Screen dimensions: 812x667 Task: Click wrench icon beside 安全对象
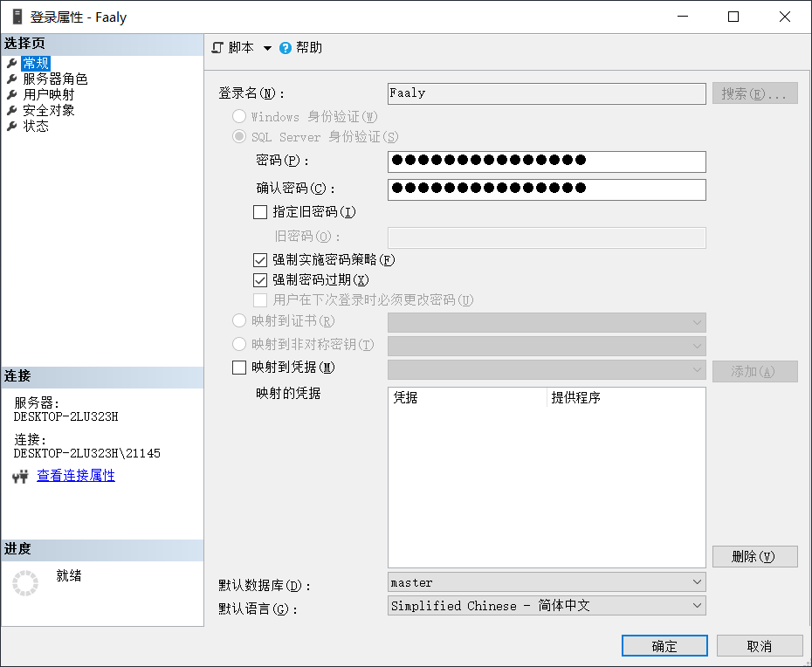pos(12,110)
